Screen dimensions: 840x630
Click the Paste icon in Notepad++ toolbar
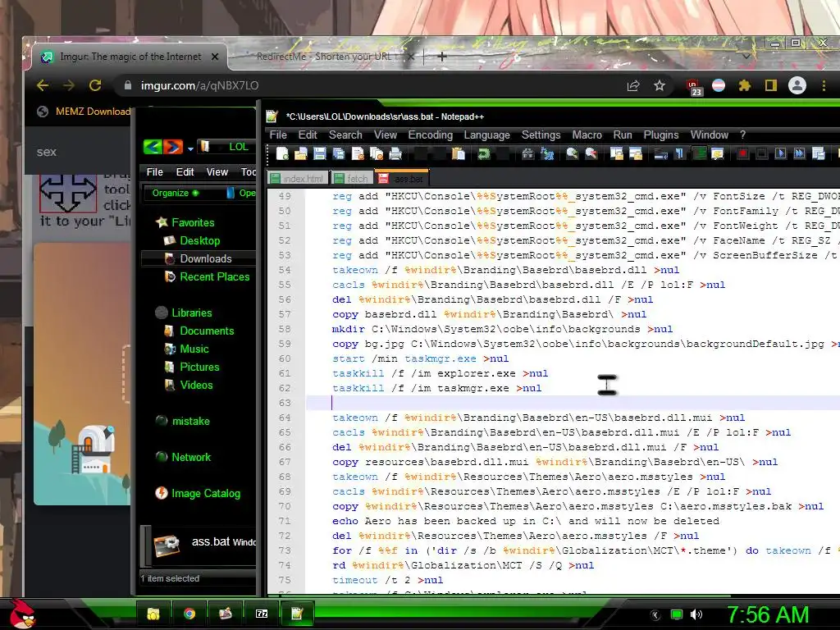click(458, 154)
